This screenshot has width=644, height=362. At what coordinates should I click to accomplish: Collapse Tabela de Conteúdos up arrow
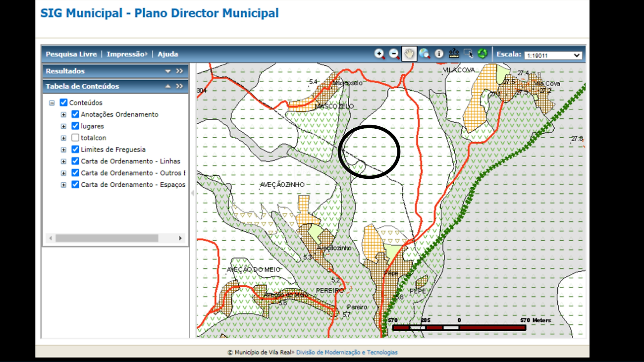pos(168,86)
